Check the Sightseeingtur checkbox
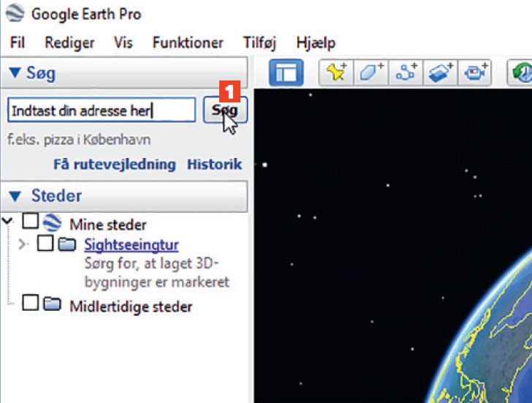The image size is (532, 403). pyautogui.click(x=45, y=243)
